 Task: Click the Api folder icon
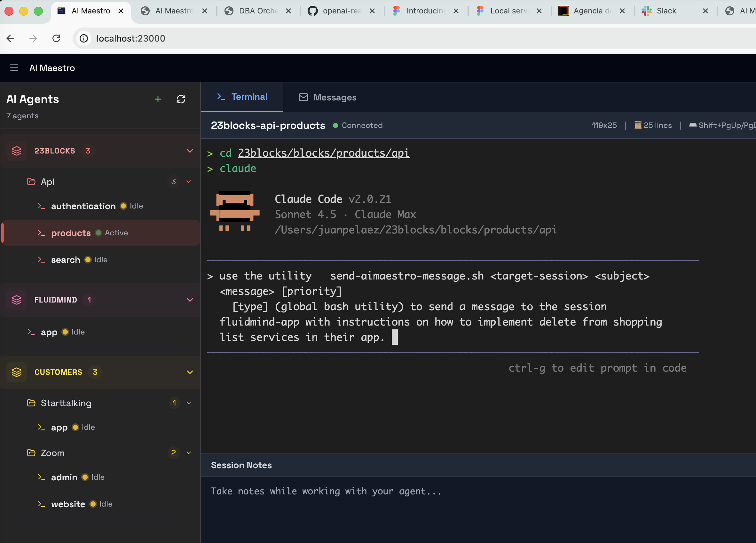[x=31, y=182]
